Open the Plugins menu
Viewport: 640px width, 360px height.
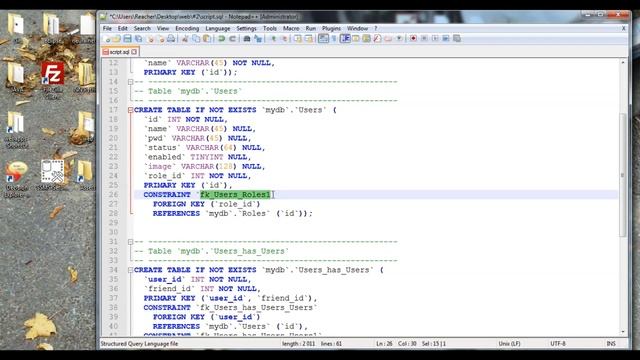pyautogui.click(x=331, y=28)
